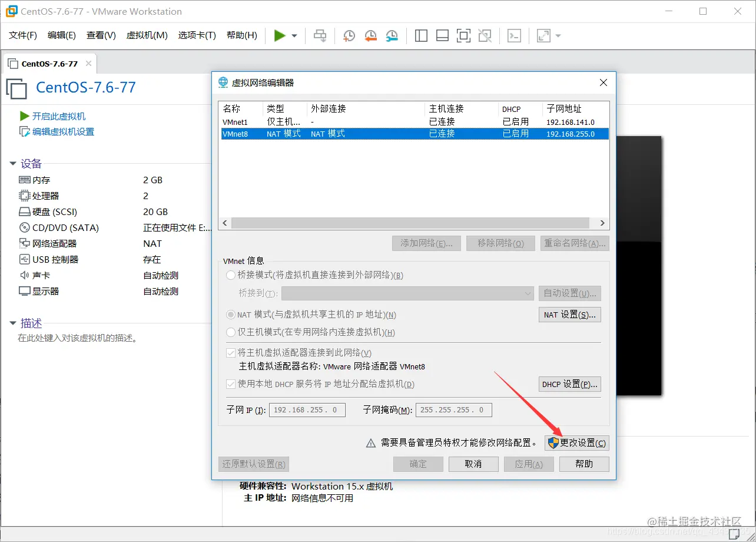Select the VMnet8 NAT row
756x542 pixels.
click(x=414, y=134)
